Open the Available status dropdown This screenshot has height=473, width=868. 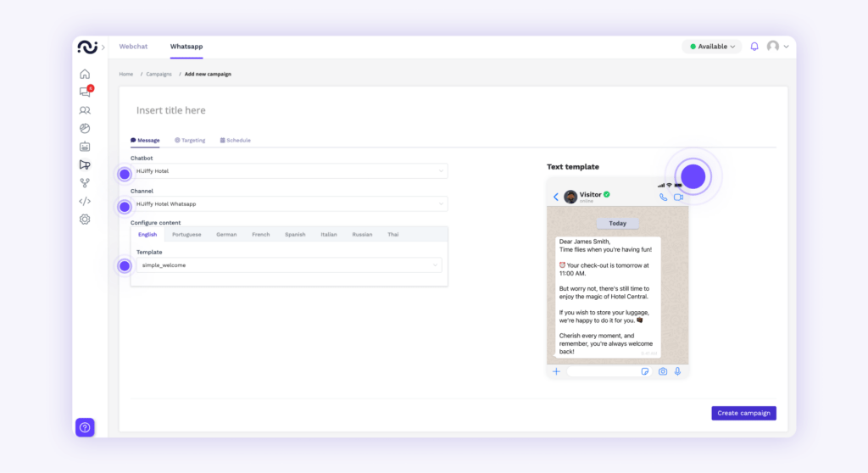(712, 47)
